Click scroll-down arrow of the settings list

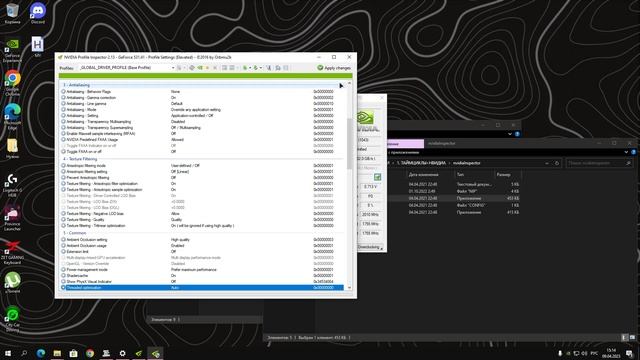point(349,288)
